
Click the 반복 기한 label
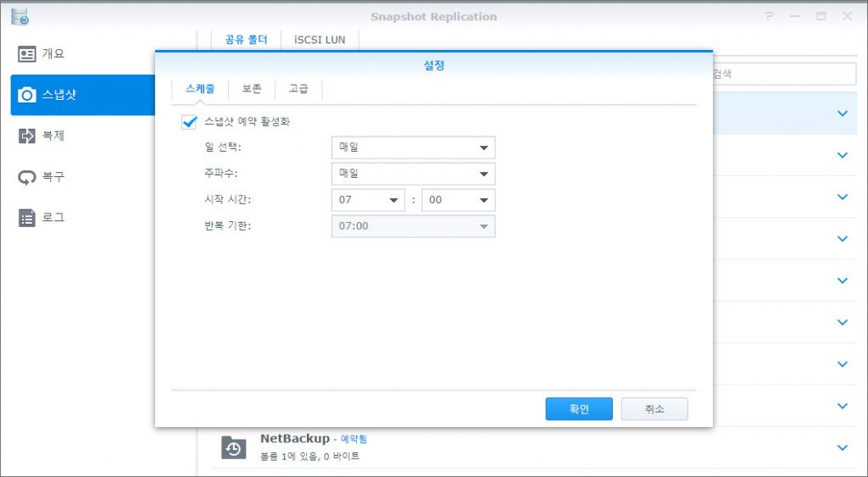coord(227,225)
